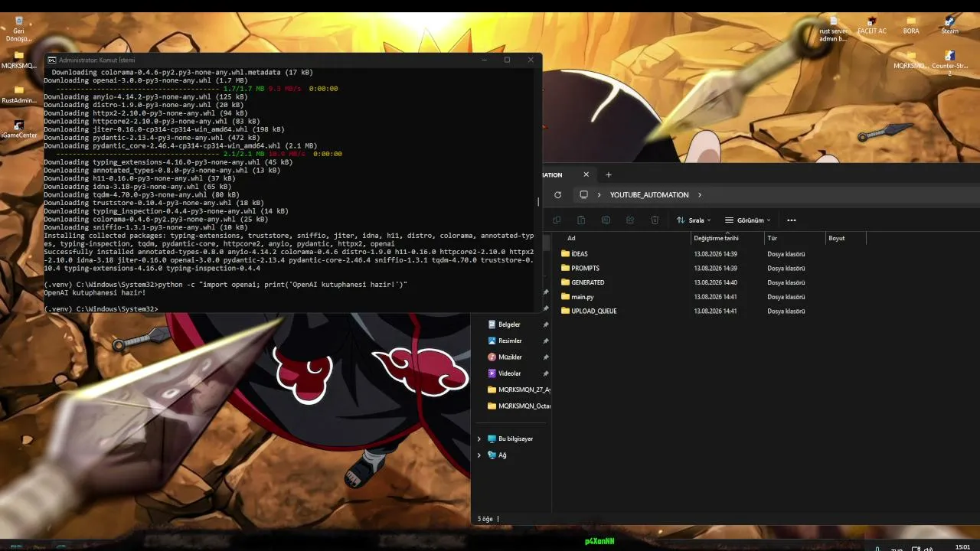
Task: Expand chevron before YOUTUBE_AUTOMATION in address bar
Action: click(599, 195)
